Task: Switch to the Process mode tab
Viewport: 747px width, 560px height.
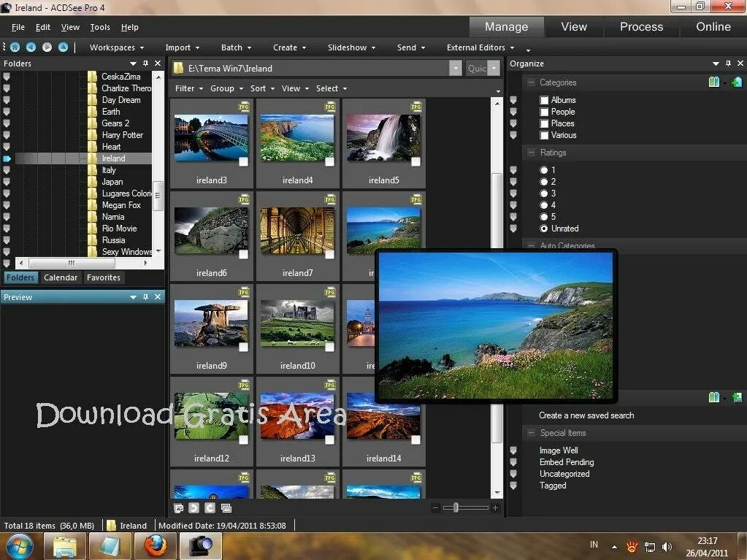Action: pyautogui.click(x=641, y=27)
